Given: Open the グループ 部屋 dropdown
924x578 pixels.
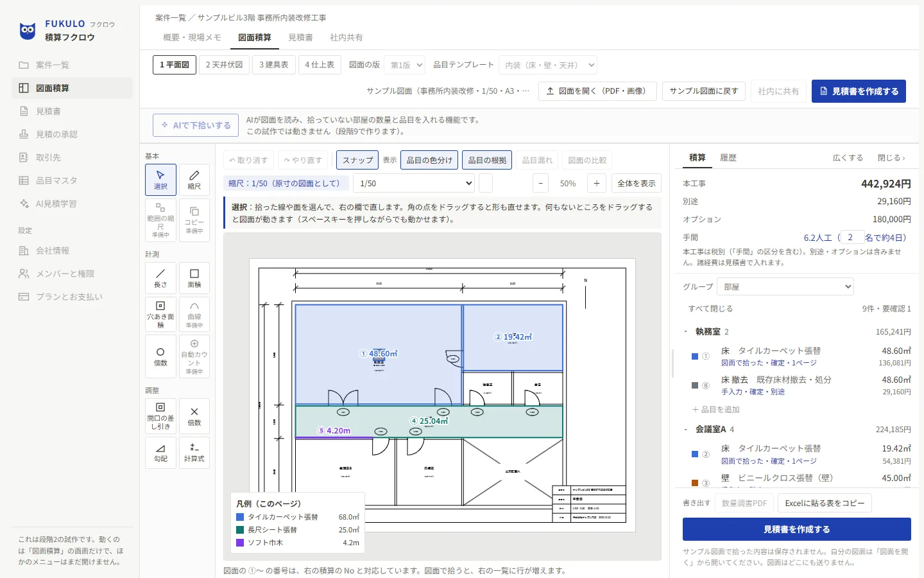Looking at the screenshot, I should 785,286.
